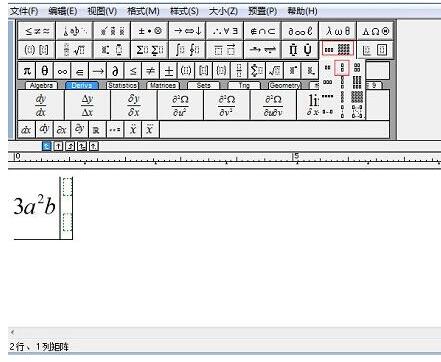Open the lowercase Greek letters palette

(x=337, y=31)
